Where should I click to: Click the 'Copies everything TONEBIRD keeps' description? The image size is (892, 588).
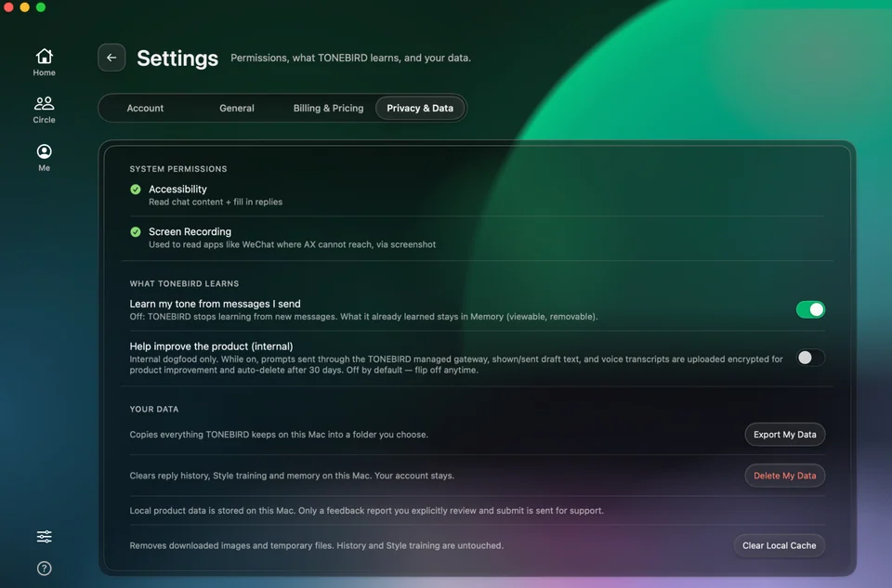click(x=279, y=435)
